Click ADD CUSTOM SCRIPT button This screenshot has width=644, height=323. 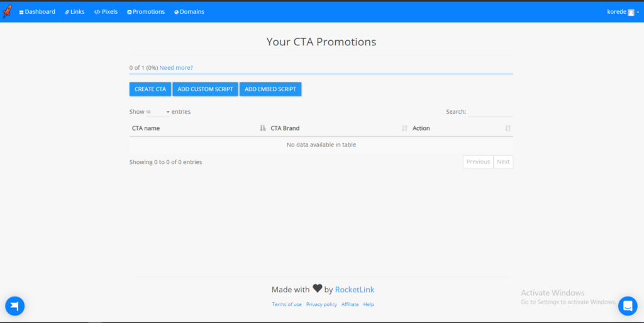[206, 89]
